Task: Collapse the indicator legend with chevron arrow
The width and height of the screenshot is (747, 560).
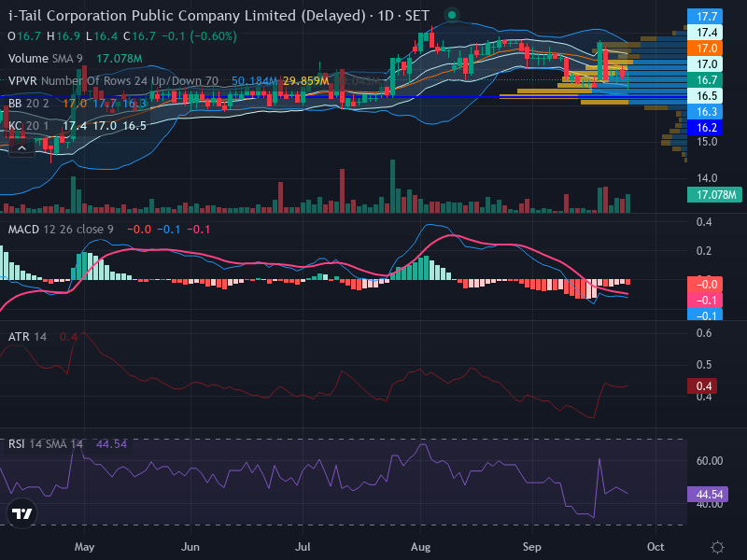Action: [x=21, y=148]
